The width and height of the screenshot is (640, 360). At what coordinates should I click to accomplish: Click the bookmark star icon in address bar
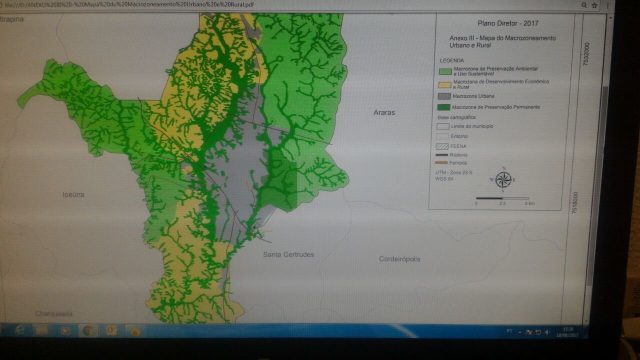[x=594, y=5]
